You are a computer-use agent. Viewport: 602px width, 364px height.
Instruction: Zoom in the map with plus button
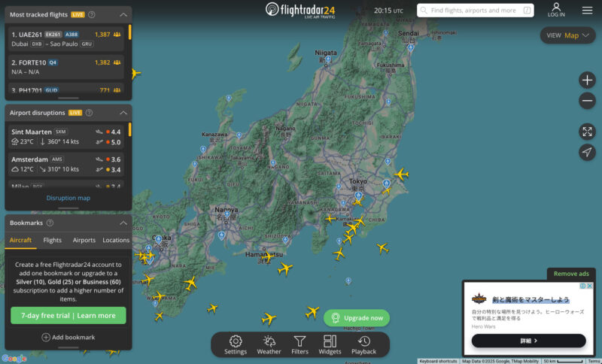coord(587,80)
